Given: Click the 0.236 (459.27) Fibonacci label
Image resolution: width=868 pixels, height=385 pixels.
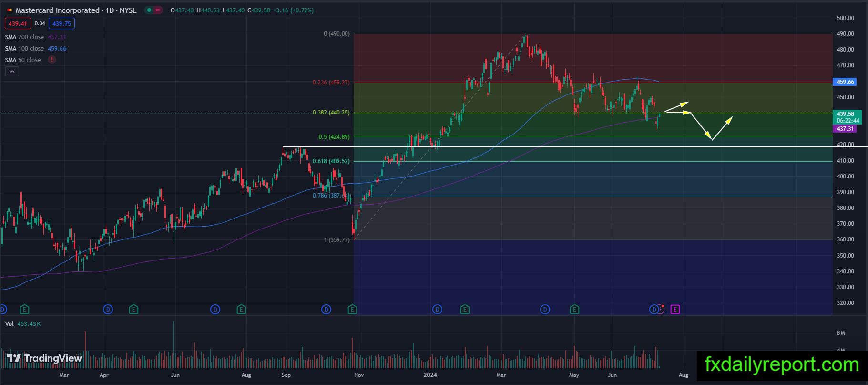Looking at the screenshot, I should tap(331, 83).
